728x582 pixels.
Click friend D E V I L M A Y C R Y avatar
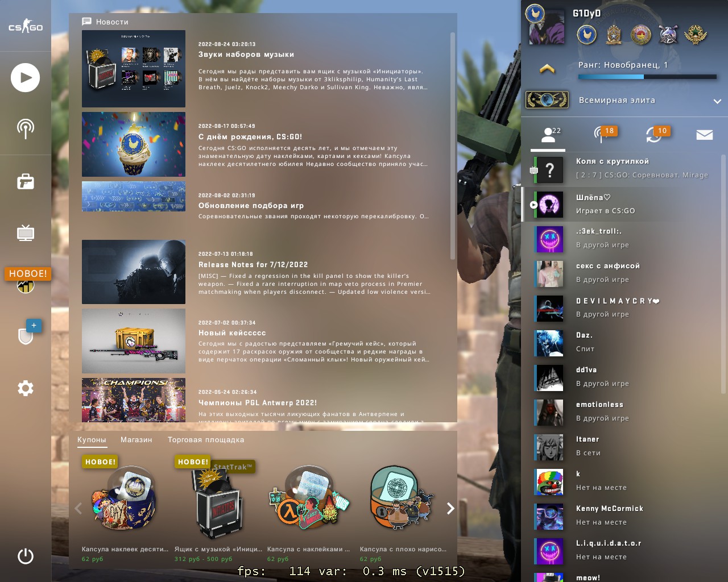point(549,309)
